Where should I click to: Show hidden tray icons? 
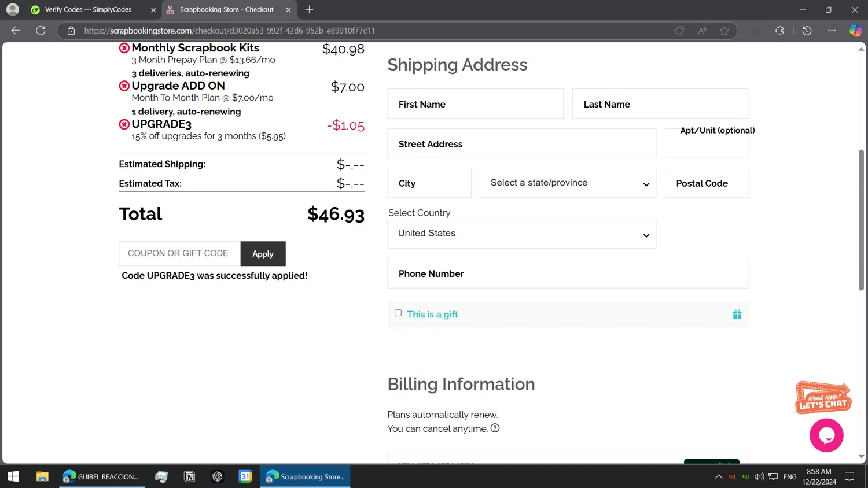point(719,476)
